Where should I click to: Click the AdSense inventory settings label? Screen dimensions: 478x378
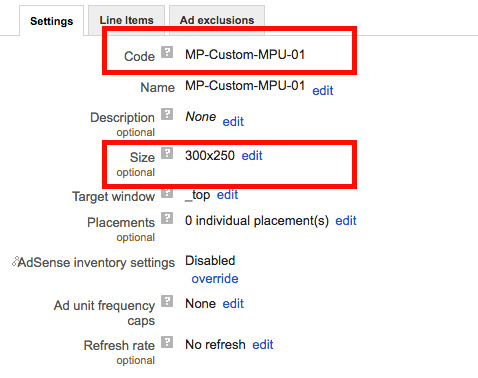click(x=96, y=262)
